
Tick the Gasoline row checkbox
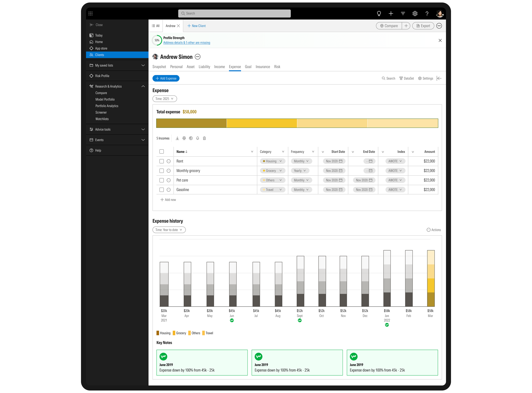(x=162, y=190)
